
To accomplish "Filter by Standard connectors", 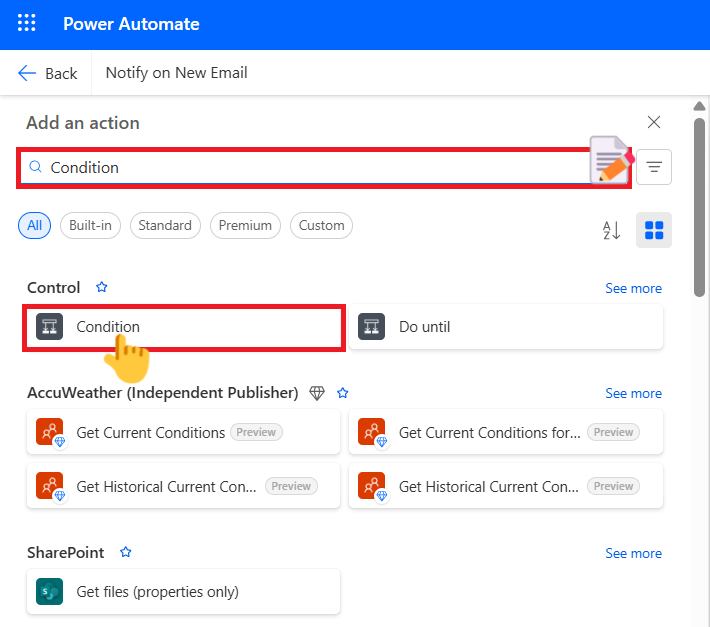I will 165,225.
